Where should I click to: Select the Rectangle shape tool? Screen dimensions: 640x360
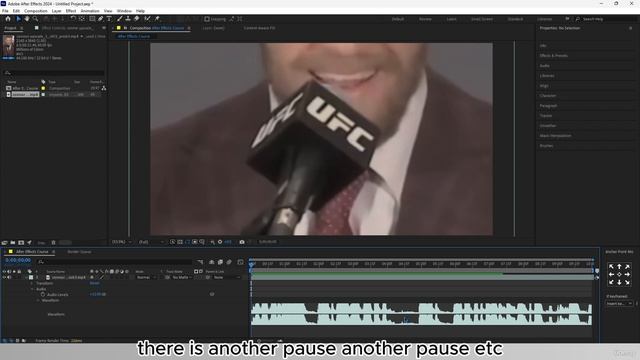[92, 19]
